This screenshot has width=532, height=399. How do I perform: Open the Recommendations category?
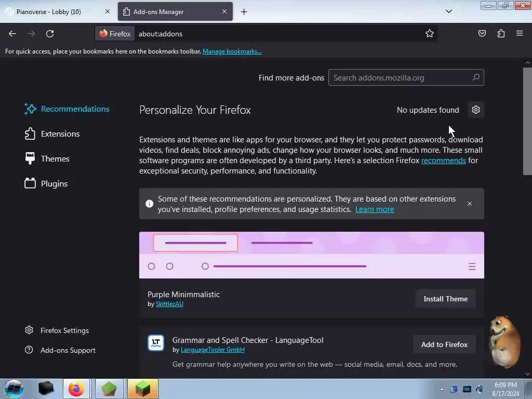pos(67,109)
